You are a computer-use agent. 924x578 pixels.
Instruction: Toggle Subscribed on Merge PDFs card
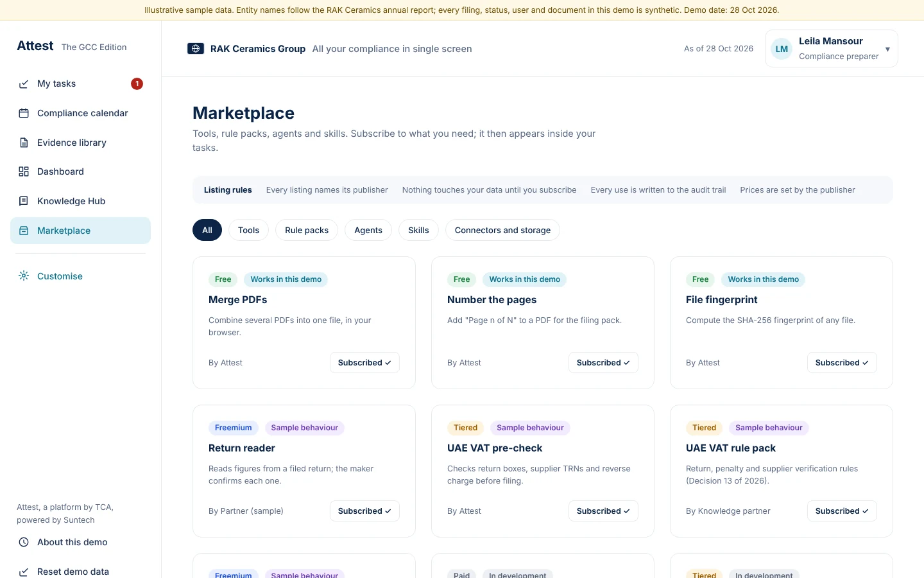click(364, 363)
